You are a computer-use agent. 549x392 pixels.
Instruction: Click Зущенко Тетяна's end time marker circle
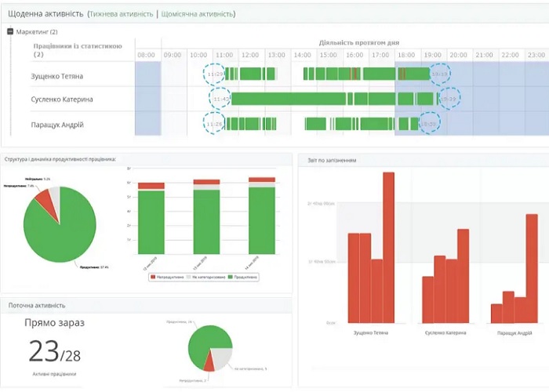440,74
